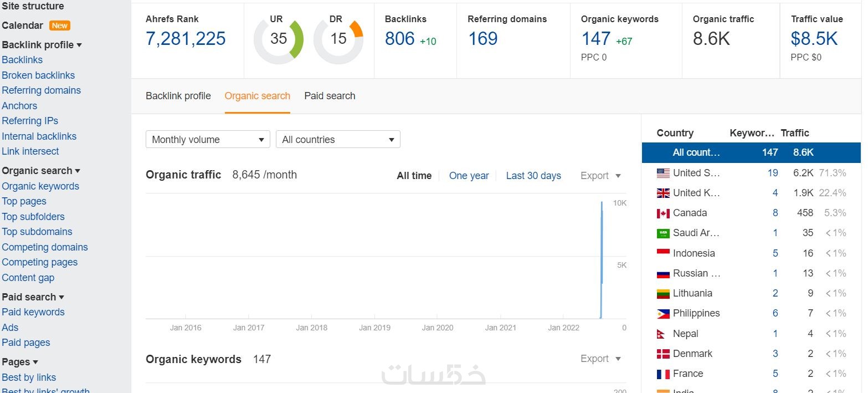Sort table by Traffic column header
This screenshot has width=868, height=393.
(x=795, y=133)
